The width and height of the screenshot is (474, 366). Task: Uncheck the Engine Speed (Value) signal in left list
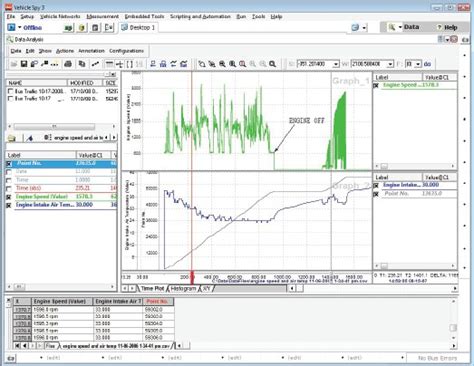click(9, 197)
